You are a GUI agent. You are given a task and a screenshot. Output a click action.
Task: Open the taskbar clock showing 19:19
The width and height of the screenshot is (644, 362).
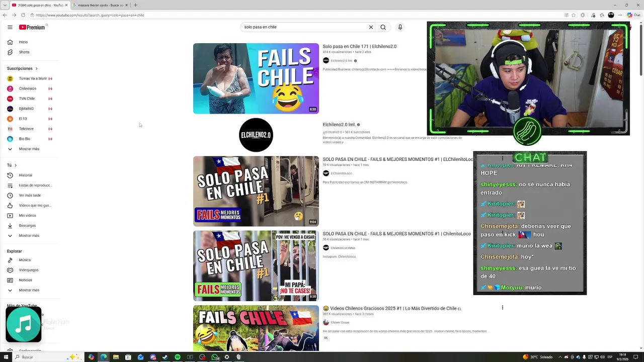coord(622,357)
